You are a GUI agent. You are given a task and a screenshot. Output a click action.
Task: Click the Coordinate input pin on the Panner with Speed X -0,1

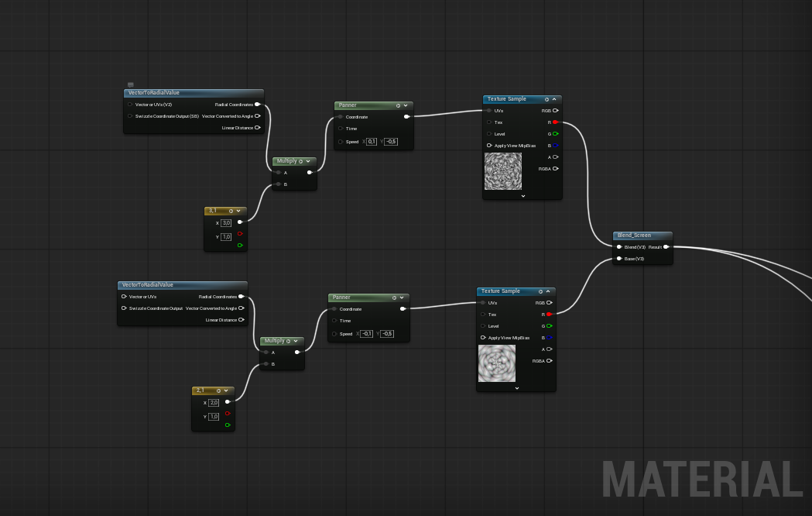click(x=334, y=309)
